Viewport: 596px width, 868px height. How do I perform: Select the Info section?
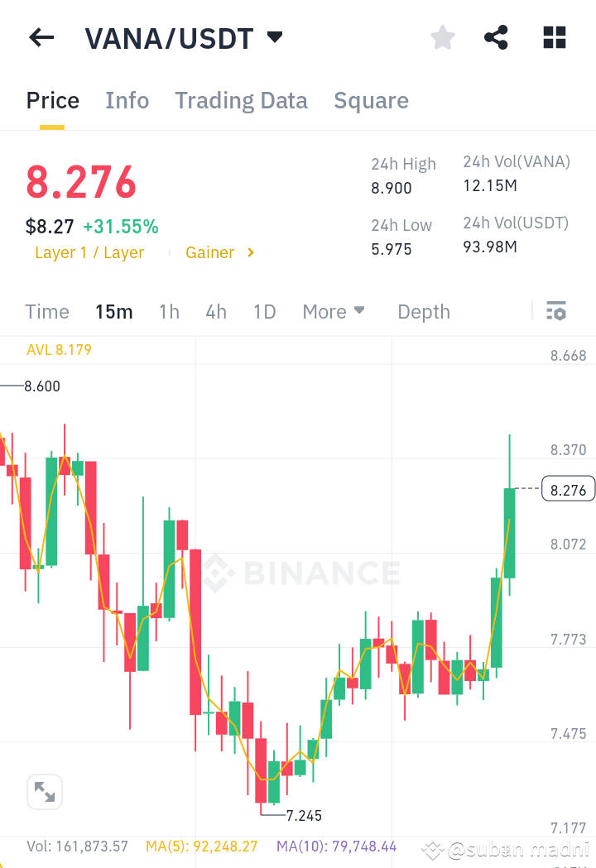click(127, 100)
